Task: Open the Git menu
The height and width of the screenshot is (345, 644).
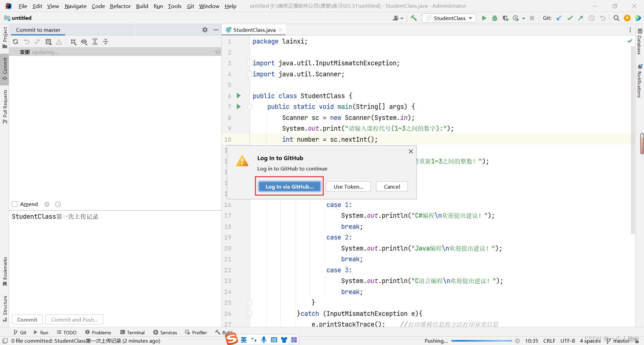Action: pyautogui.click(x=191, y=6)
